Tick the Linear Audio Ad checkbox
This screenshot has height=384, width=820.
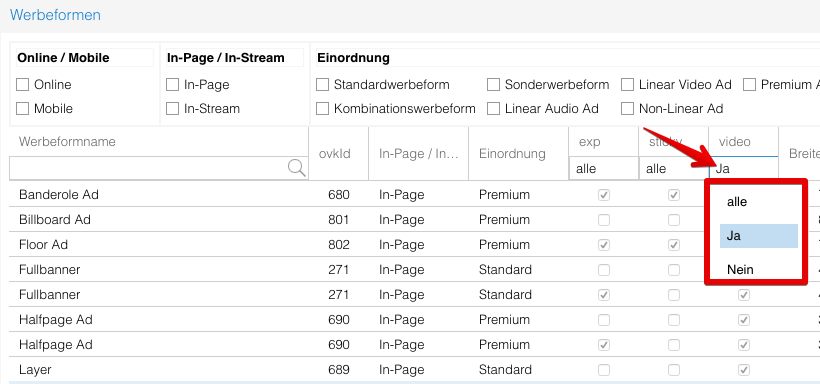(x=493, y=109)
